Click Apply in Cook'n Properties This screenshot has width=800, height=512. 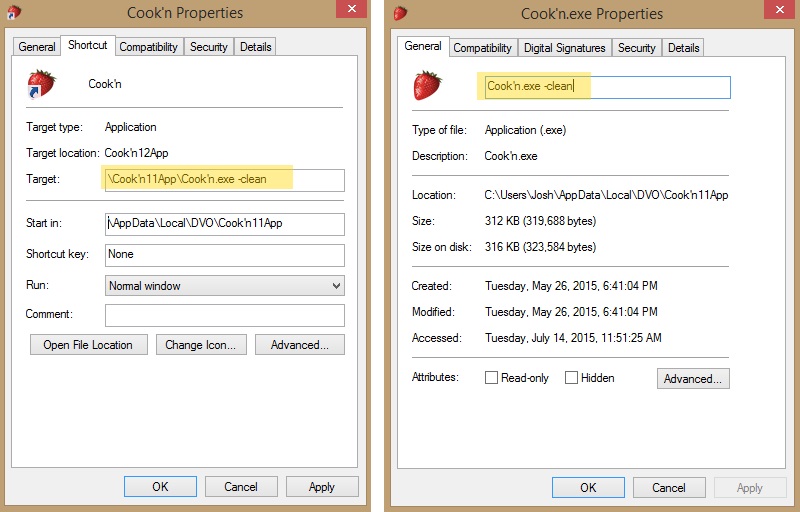point(322,487)
